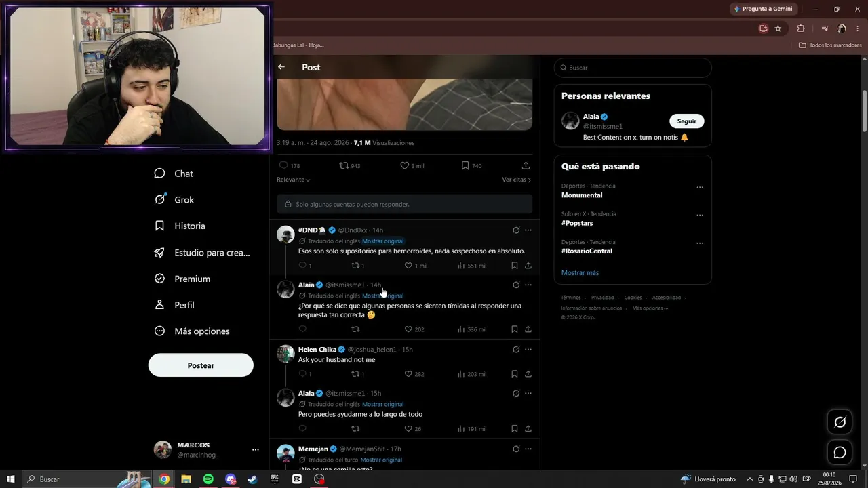Open more options for #Popstars trend
Screen dimensions: 868x488
700,216
